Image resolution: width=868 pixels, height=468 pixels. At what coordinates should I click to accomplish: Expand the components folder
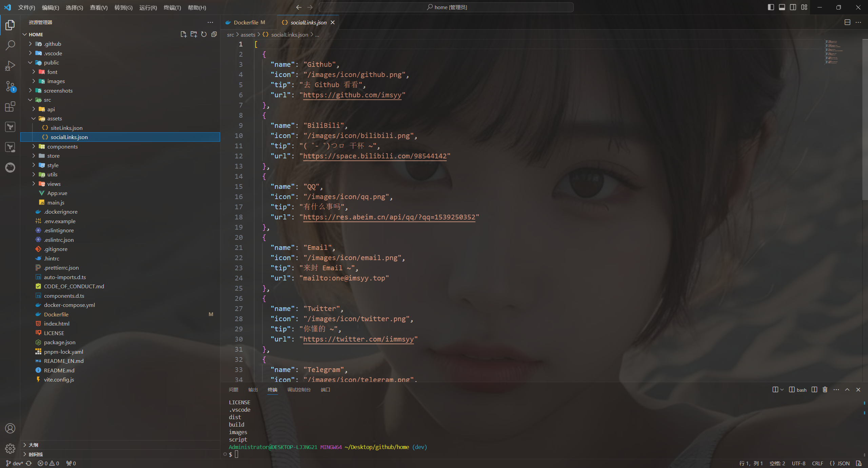tap(120, 147)
